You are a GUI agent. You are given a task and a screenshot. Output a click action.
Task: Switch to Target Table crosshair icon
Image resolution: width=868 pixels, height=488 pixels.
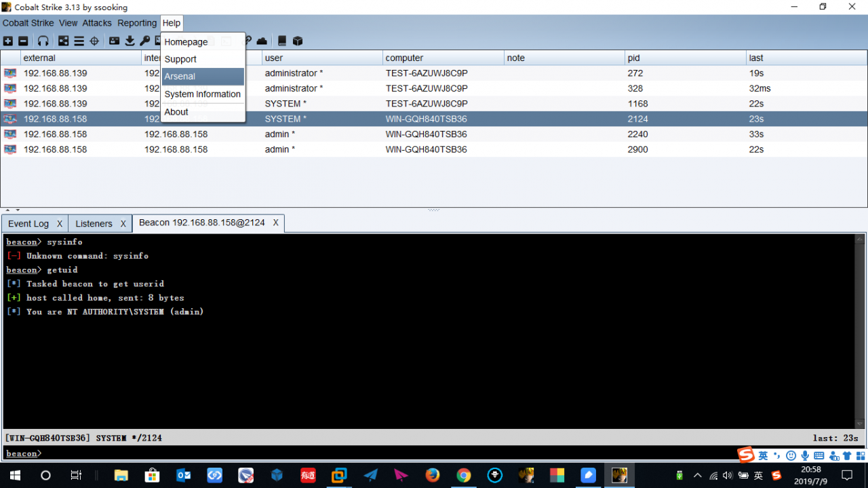(94, 41)
